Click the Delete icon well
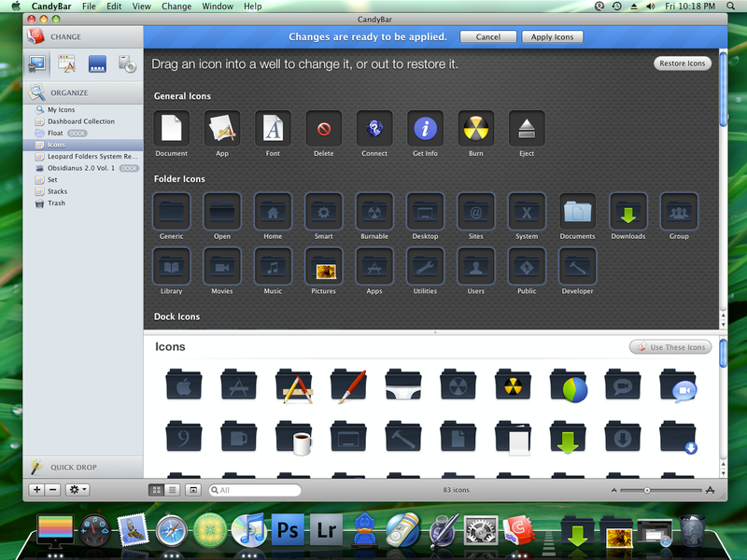This screenshot has height=560, width=747. (324, 129)
